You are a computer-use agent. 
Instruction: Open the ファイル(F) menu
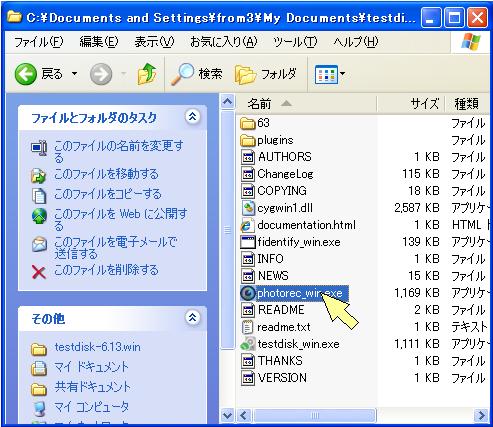(x=38, y=42)
